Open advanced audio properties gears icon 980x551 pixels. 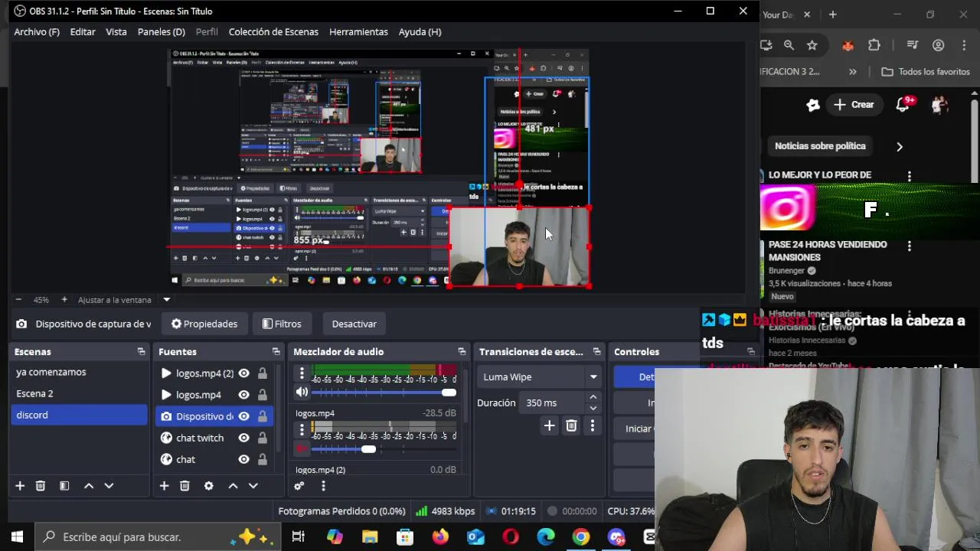click(299, 486)
